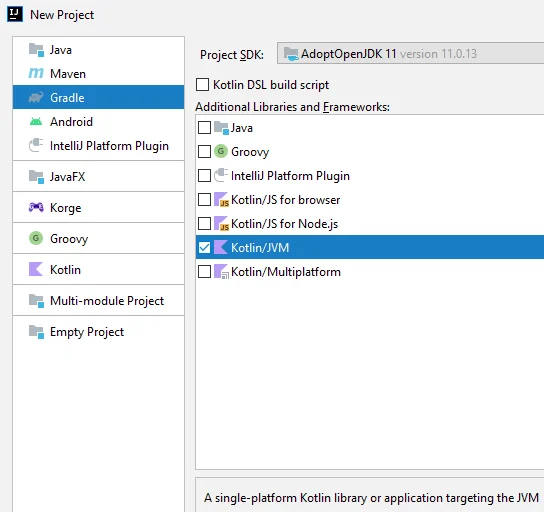Viewport: 544px width, 512px height.
Task: Check the Groovy framework checkbox
Action: click(204, 151)
